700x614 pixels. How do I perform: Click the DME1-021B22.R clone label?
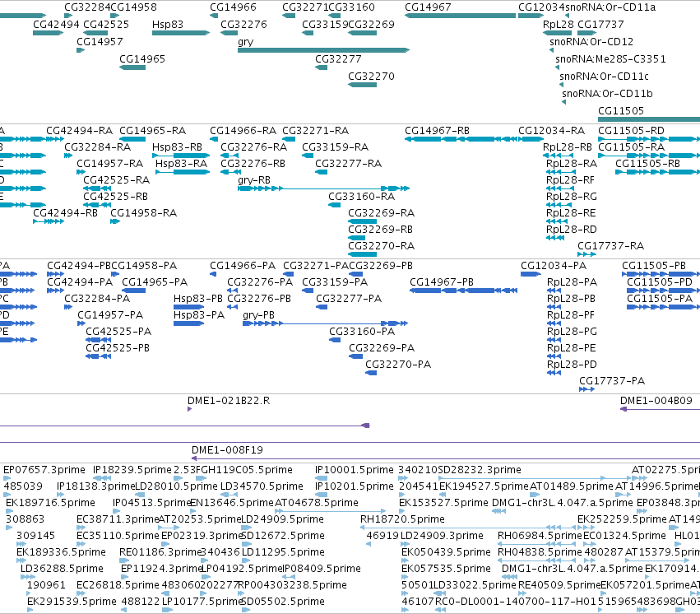(229, 401)
